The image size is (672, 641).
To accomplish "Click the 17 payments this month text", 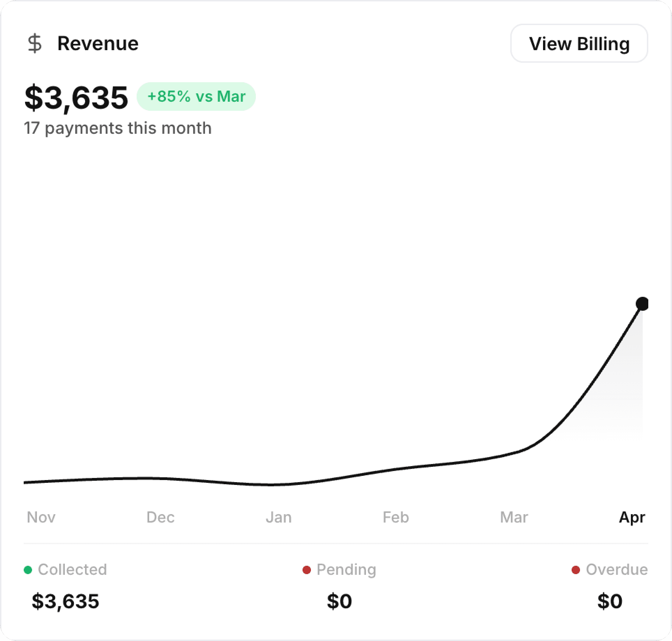I will [x=118, y=128].
